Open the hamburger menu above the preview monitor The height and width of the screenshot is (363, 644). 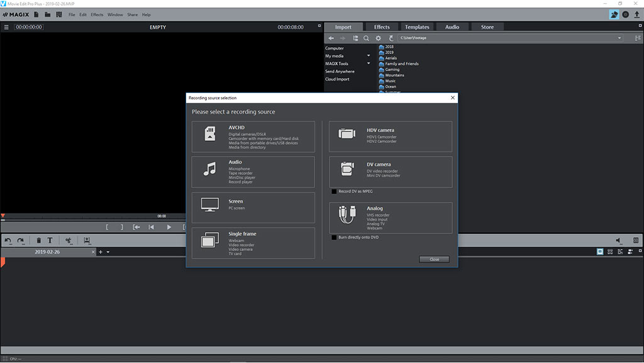6,27
